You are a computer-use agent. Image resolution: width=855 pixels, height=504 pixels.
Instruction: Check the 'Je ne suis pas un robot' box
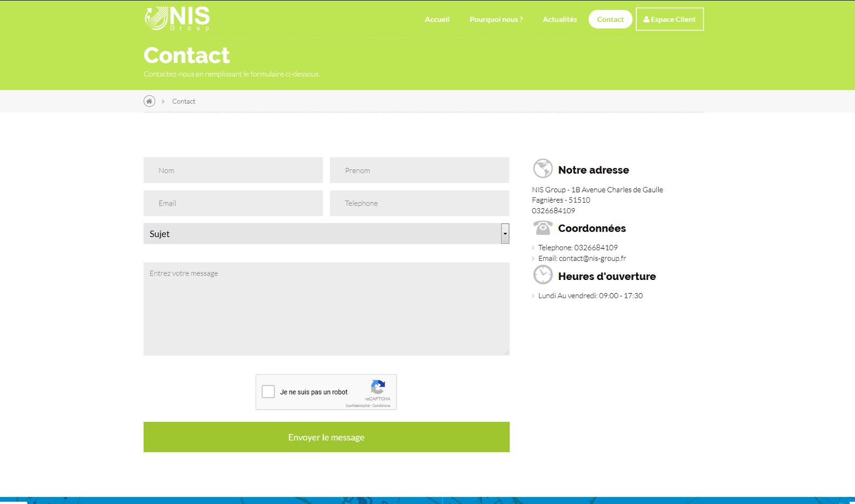tap(269, 392)
